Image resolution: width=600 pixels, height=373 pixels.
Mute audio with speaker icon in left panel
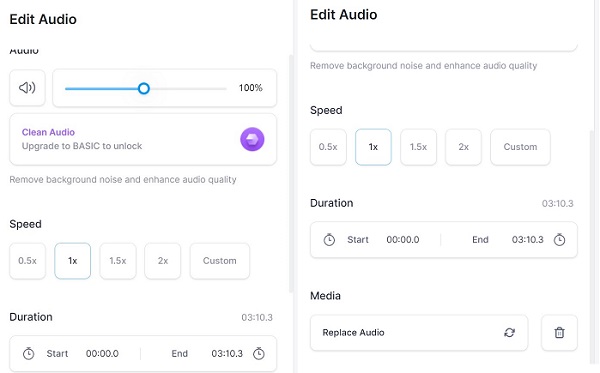[27, 88]
